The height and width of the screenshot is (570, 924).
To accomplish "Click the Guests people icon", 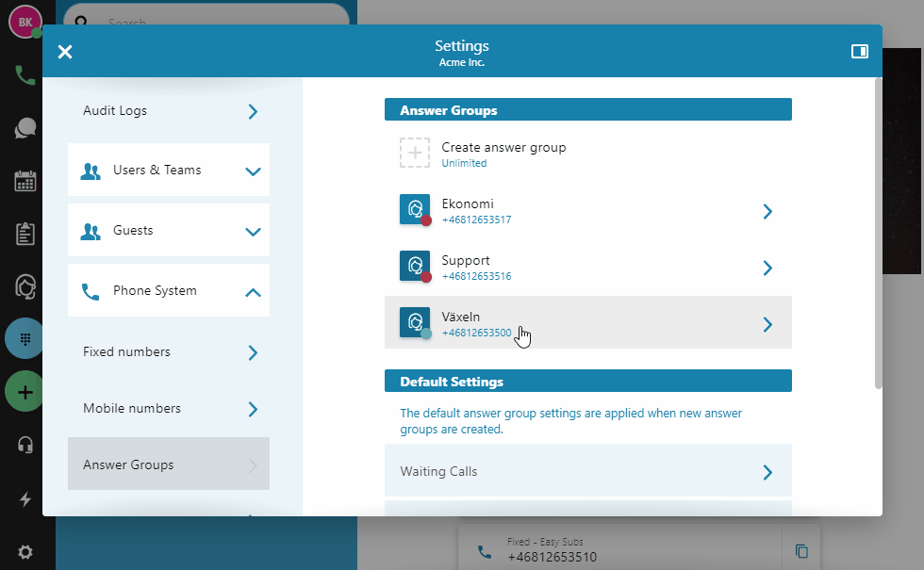I will tap(91, 231).
